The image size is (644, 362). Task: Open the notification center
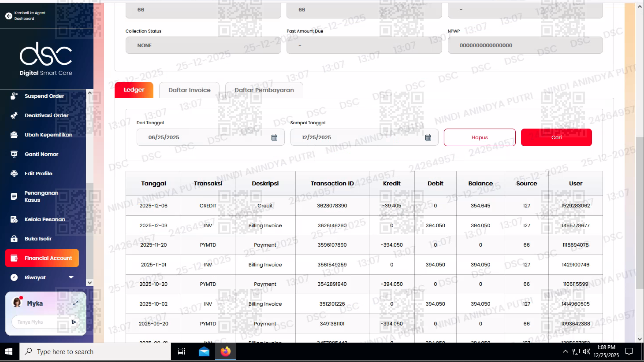(629, 351)
